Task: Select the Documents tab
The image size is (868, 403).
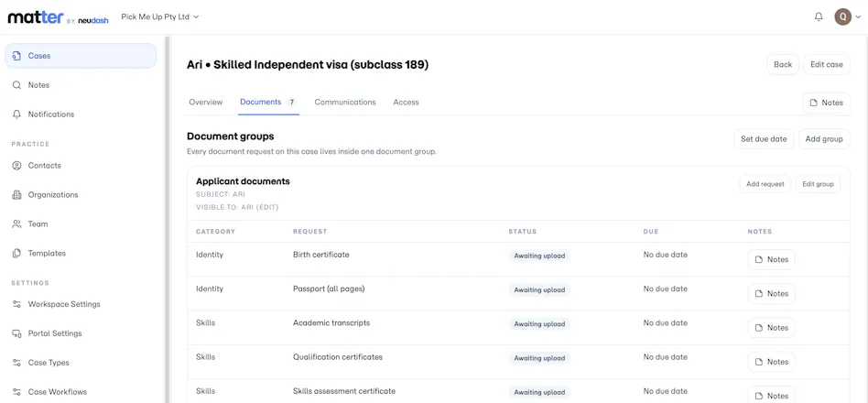Action: [x=268, y=103]
